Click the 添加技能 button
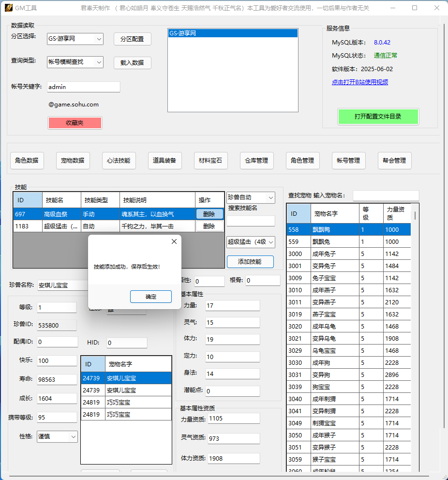The image size is (448, 480). (x=250, y=262)
